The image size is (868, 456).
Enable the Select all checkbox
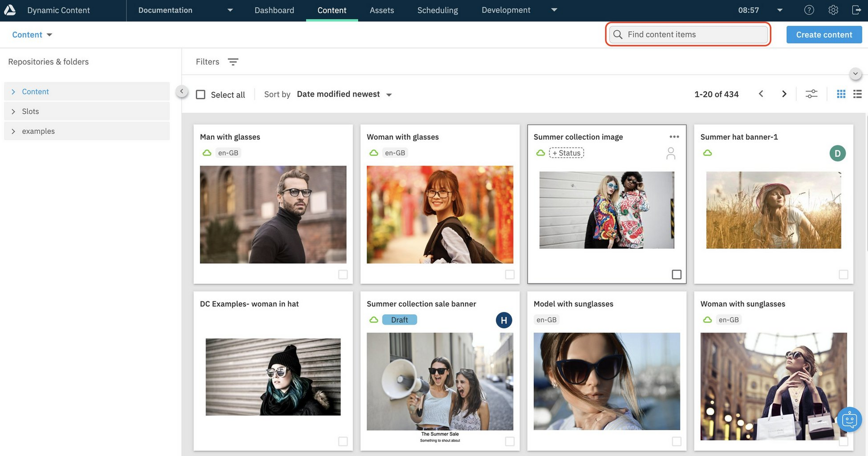coord(200,94)
